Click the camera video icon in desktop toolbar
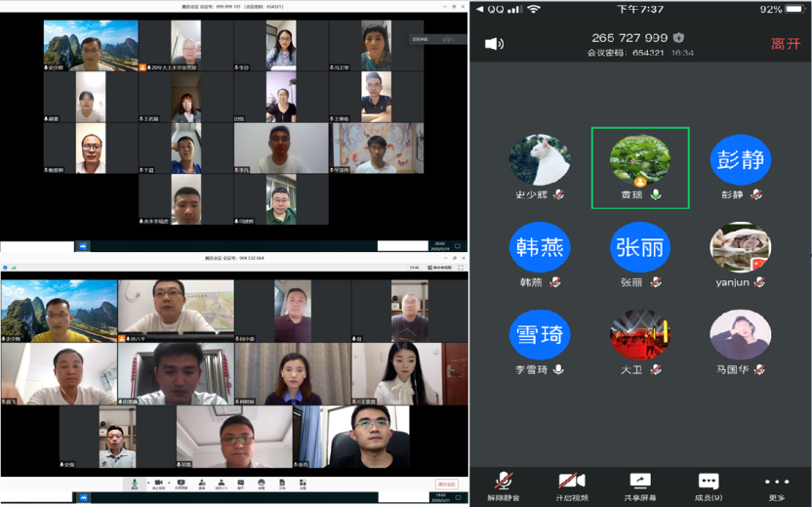812x507 pixels. tap(157, 483)
